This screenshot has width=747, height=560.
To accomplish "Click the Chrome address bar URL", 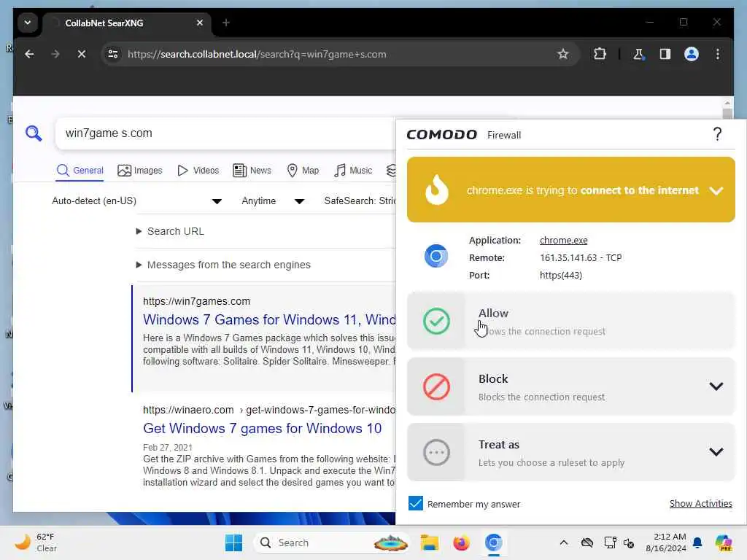I will point(257,54).
